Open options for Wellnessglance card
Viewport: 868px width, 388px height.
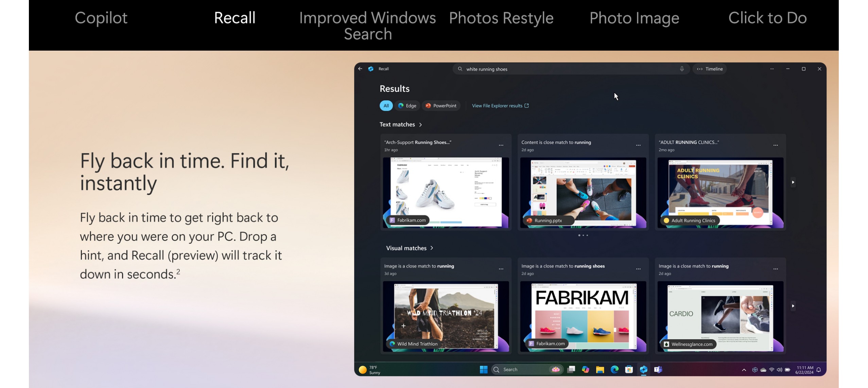point(776,269)
